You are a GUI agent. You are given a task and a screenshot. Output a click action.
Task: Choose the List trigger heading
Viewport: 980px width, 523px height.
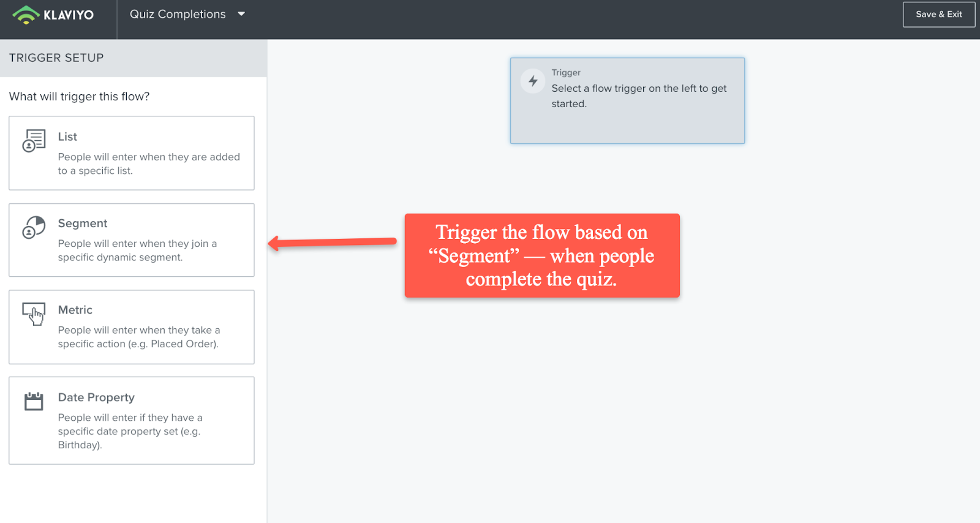point(67,137)
